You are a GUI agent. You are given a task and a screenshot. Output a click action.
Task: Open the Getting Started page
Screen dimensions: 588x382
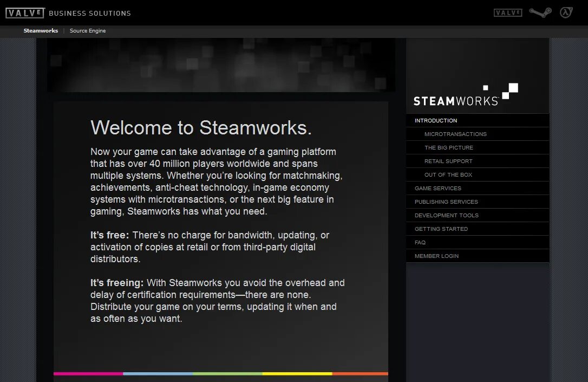(478, 229)
